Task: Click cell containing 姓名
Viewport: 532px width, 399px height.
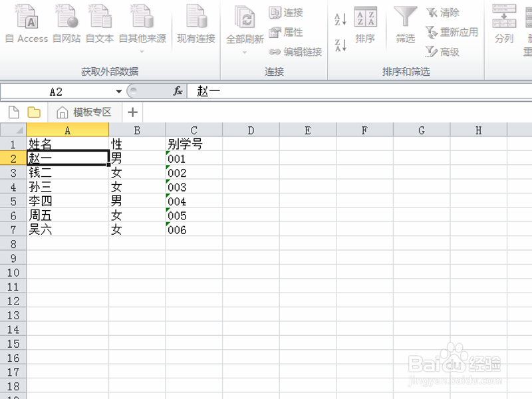Action: tap(68, 144)
